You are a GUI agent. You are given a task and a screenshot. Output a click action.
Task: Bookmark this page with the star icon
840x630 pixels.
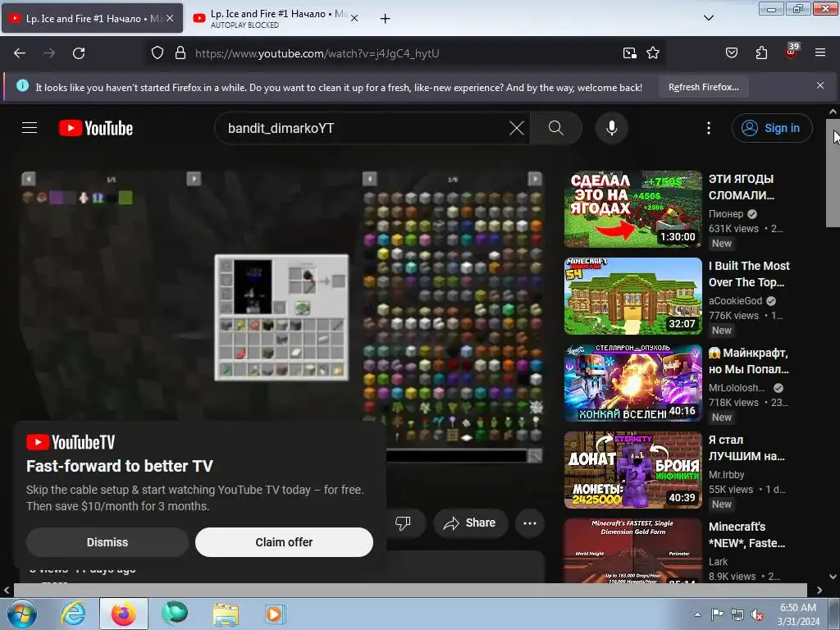coord(652,53)
